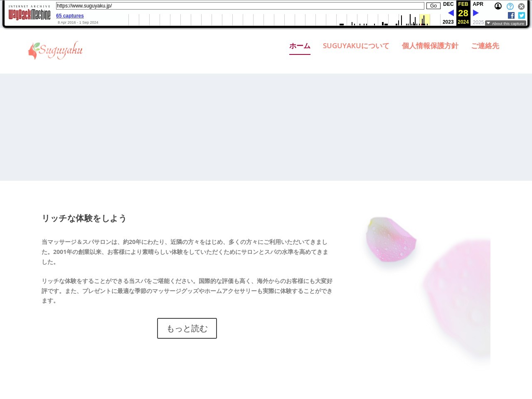Go to previous capture arrow
Image resolution: width=532 pixels, height=399 pixels.
pos(451,13)
